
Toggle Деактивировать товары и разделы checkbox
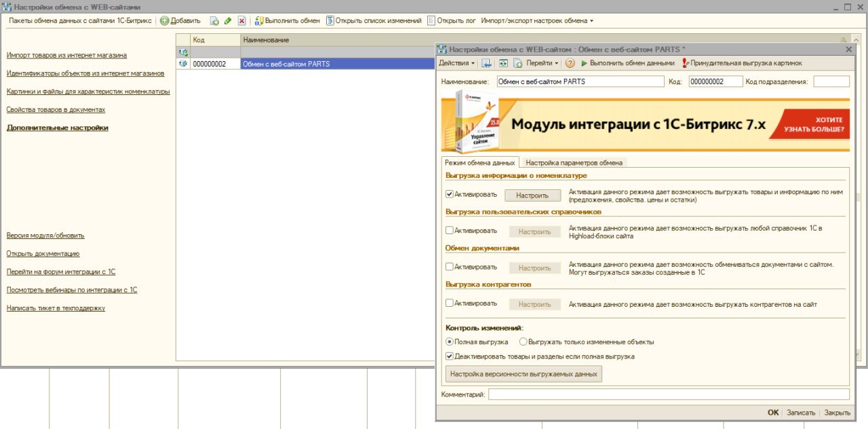point(450,356)
